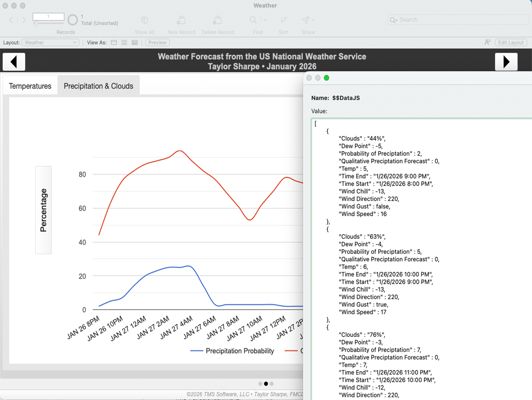The image size is (532, 400).
Task: Click the large black left arrow button
Action: (14, 62)
